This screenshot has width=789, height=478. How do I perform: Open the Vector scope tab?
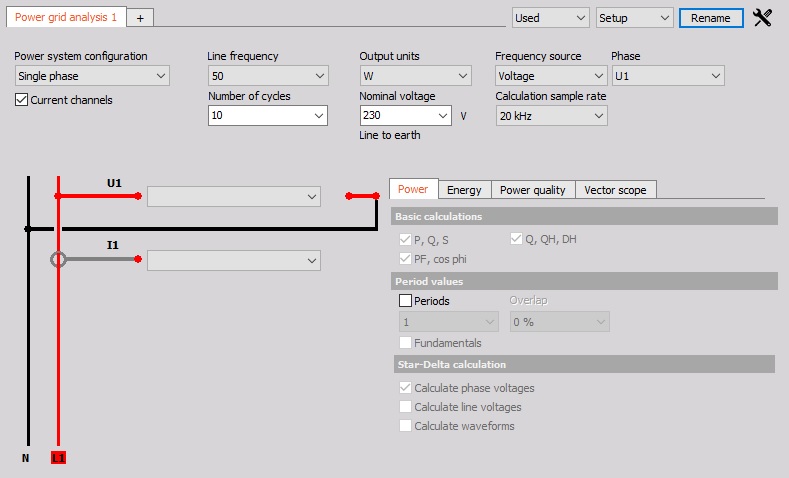[615, 190]
